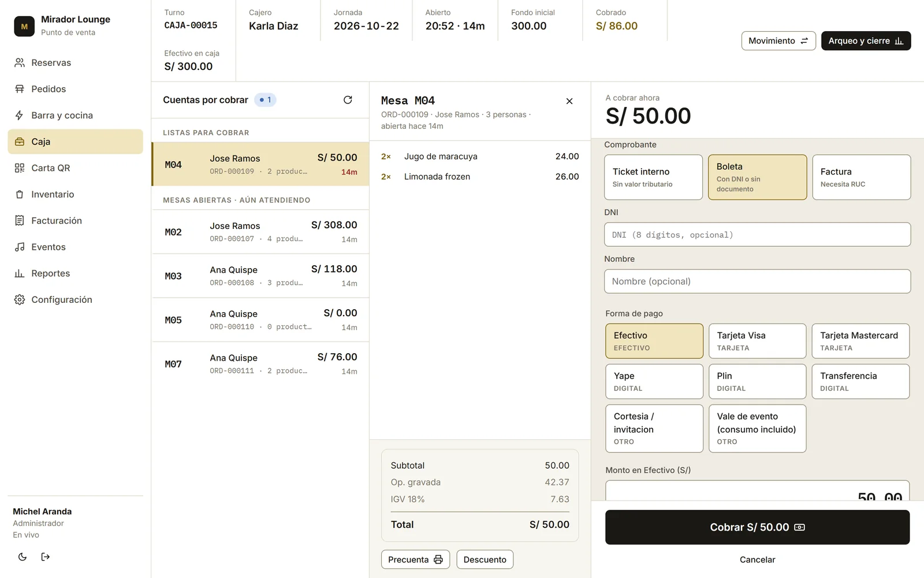Choose Tarjeta Visa payment method
This screenshot has width=924, height=578.
click(758, 341)
